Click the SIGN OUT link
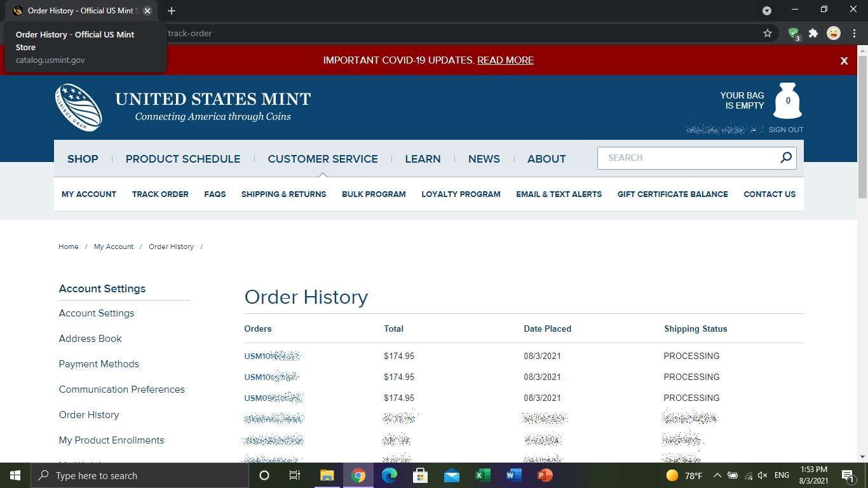The height and width of the screenshot is (488, 868). click(786, 130)
